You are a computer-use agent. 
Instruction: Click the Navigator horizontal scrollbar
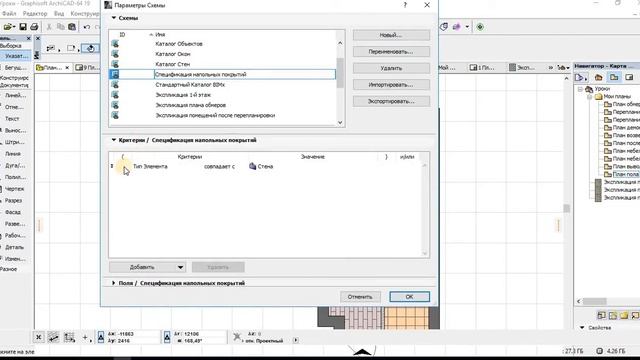(595, 301)
